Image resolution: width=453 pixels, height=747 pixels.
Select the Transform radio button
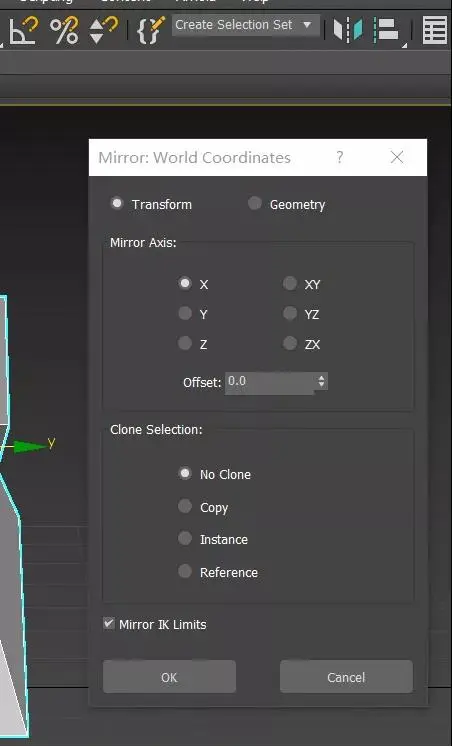click(x=117, y=204)
